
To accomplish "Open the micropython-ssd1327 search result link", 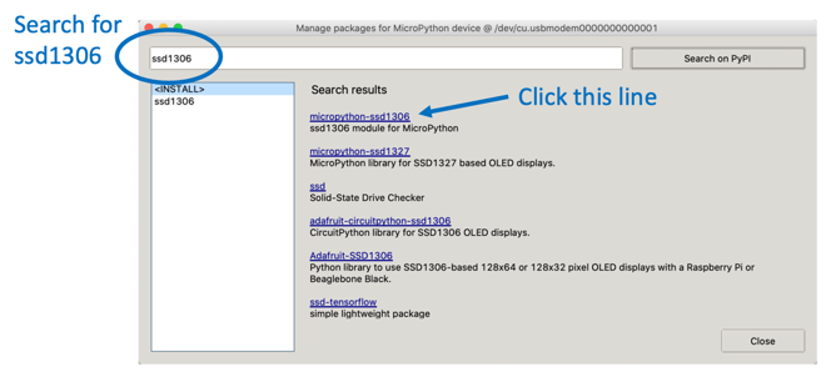I will pos(360,152).
